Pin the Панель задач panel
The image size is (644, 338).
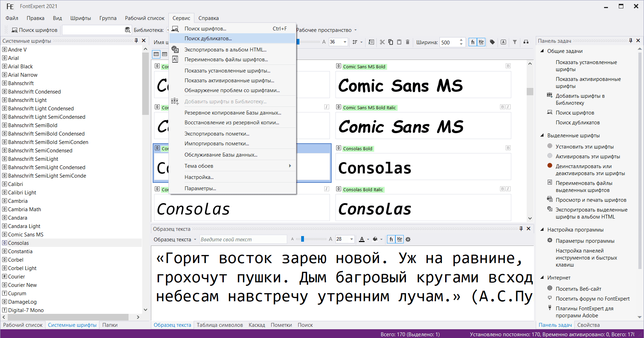point(631,41)
